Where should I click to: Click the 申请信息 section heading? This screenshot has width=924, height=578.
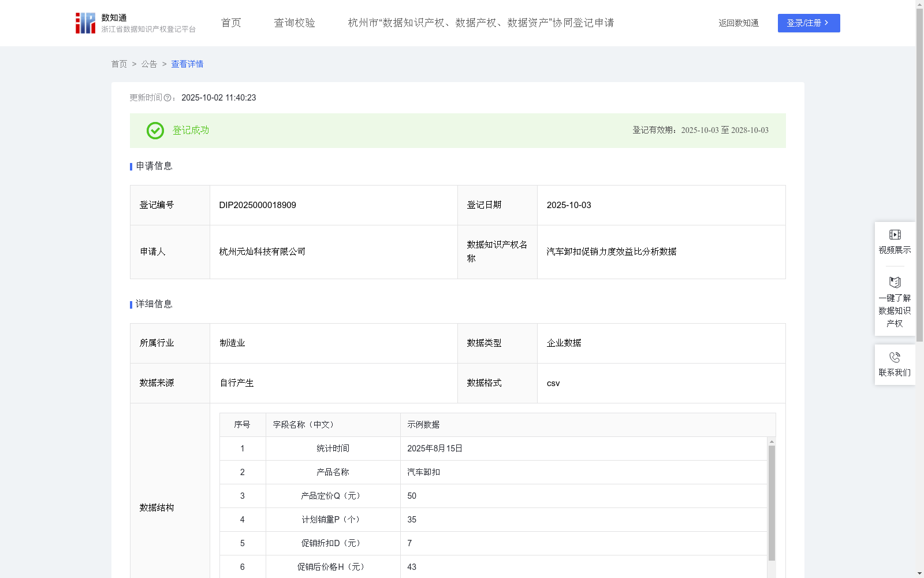click(x=154, y=166)
